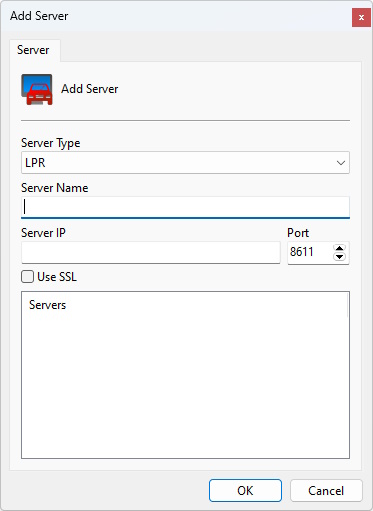Enable the Use SSL checkbox
This screenshot has width=373, height=511.
pyautogui.click(x=27, y=277)
